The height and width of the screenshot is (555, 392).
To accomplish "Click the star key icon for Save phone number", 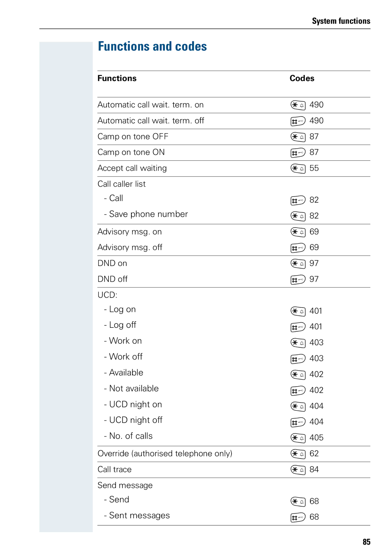I will [x=298, y=216].
